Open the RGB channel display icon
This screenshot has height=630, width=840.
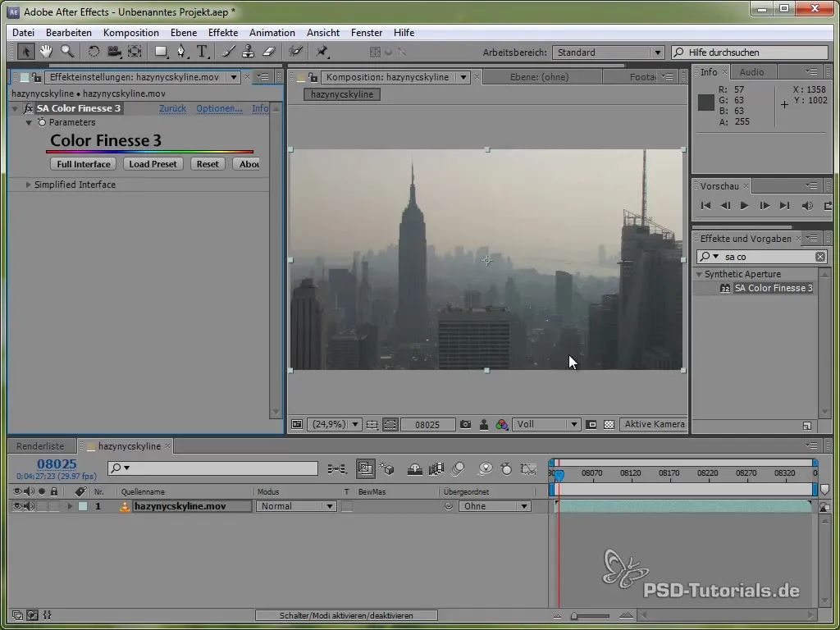502,424
